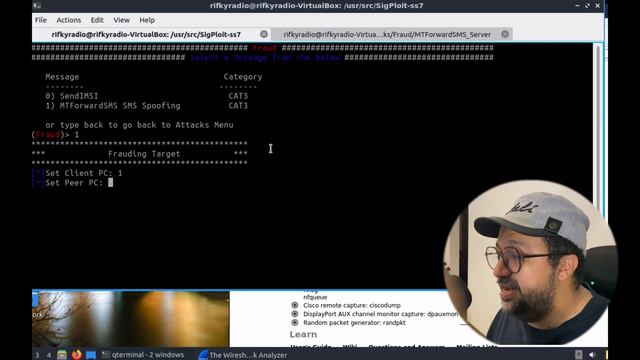Click the 'or type back' instruction line
The image size is (640, 360).
pyautogui.click(x=139, y=125)
